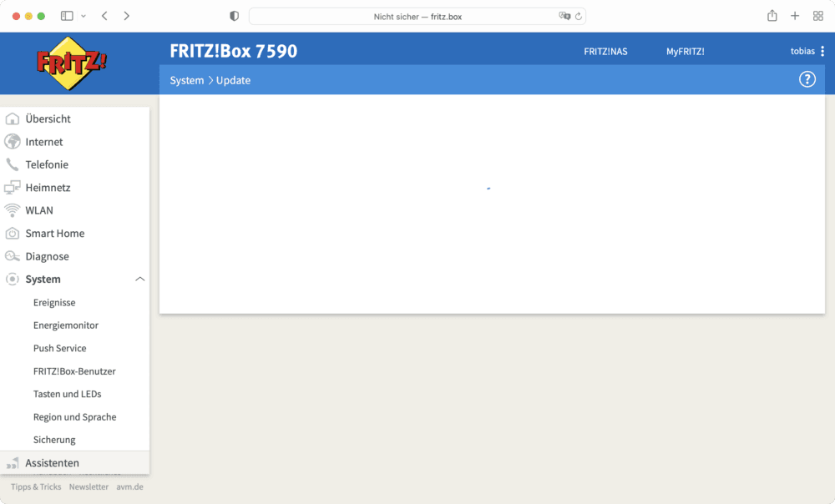The image size is (835, 504).
Task: Open the Heimnetz menu item
Action: coord(48,188)
